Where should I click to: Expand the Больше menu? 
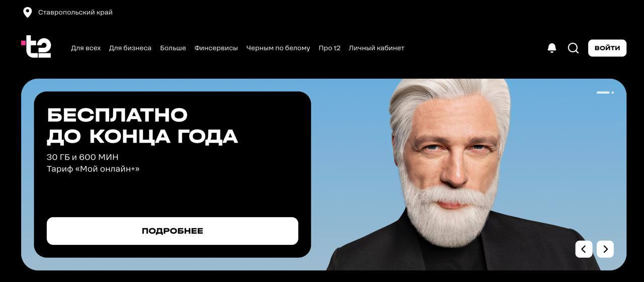173,48
